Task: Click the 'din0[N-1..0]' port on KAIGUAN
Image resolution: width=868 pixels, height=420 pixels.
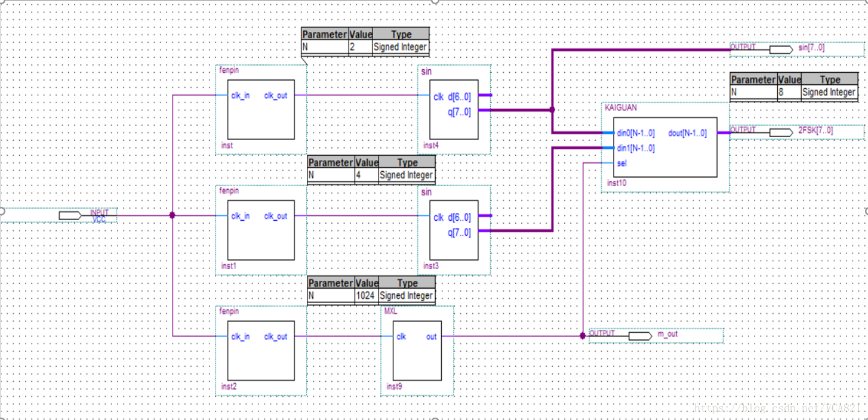Action: (636, 133)
